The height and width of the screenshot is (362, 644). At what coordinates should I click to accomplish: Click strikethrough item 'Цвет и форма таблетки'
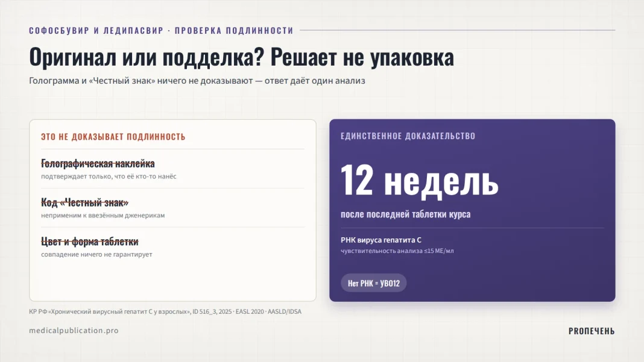click(89, 242)
